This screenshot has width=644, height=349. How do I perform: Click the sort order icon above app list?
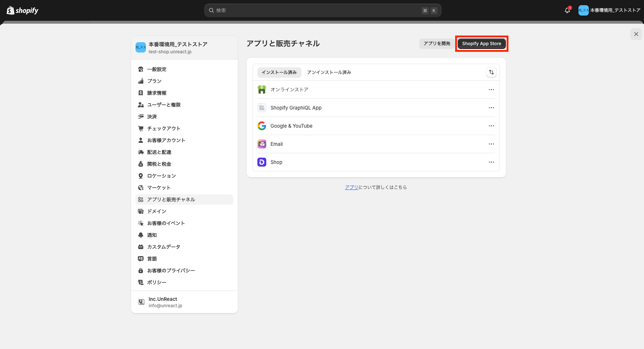click(491, 72)
